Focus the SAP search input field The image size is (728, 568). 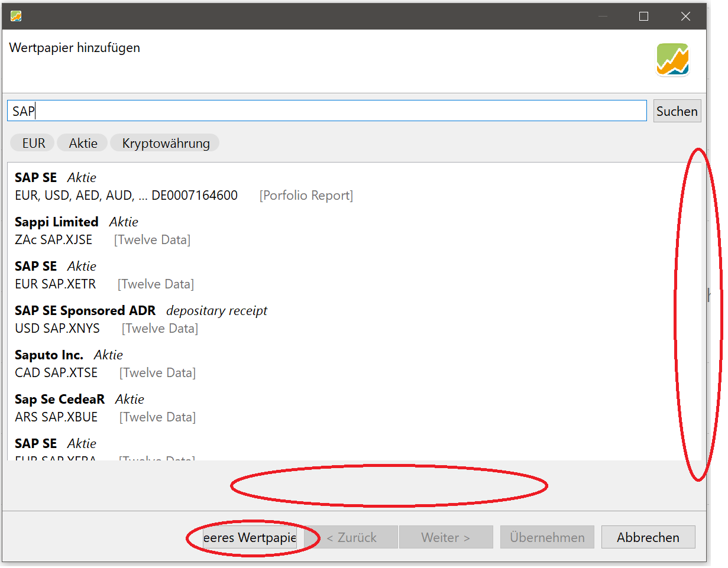tap(326, 111)
